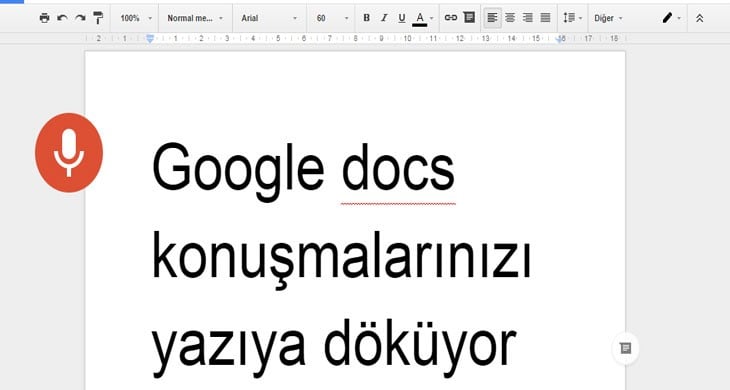Toggle underline formatting
Screen dimensions: 730x390
[x=402, y=18]
